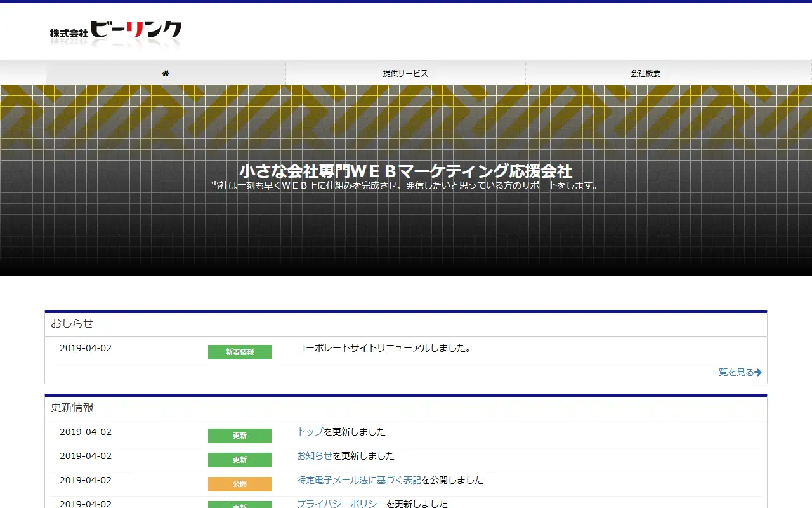Open the 会社概要 menu item
The image size is (812, 508).
tap(645, 74)
